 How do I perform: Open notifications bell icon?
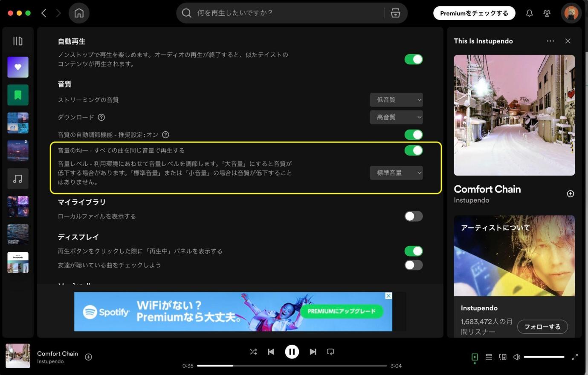pos(529,13)
